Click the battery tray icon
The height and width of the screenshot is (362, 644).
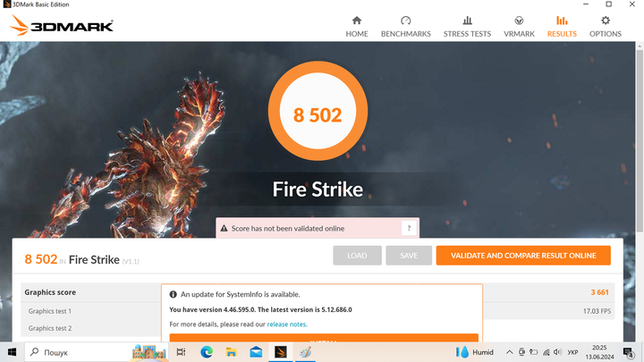coord(533,352)
